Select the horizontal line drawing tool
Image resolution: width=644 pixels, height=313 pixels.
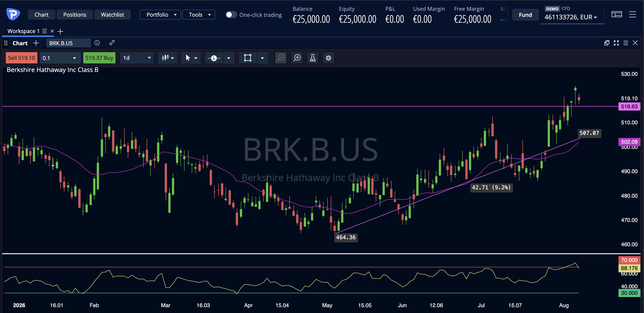[x=214, y=58]
